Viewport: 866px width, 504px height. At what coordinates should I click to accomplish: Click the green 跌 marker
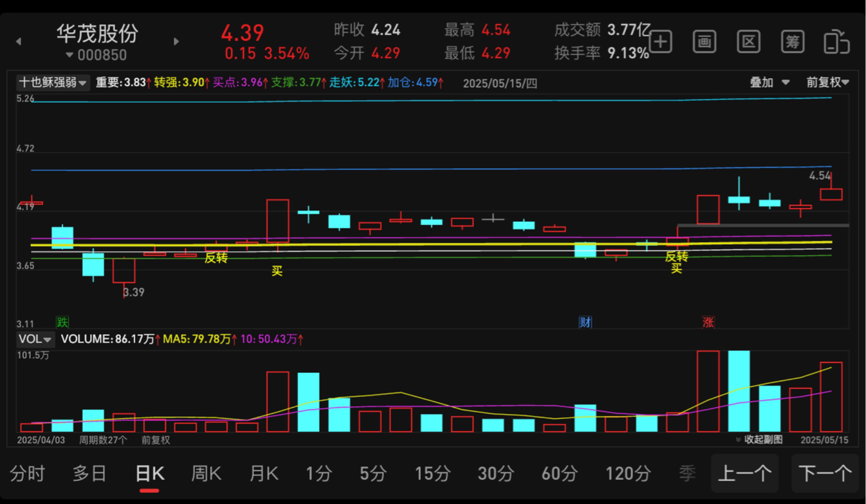(62, 322)
